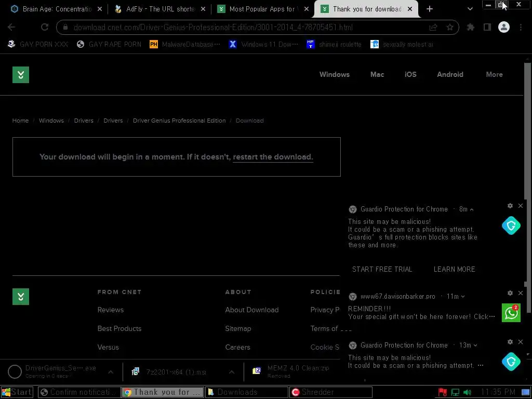Select Mac in the site navigation
This screenshot has width=532, height=399.
(x=377, y=75)
